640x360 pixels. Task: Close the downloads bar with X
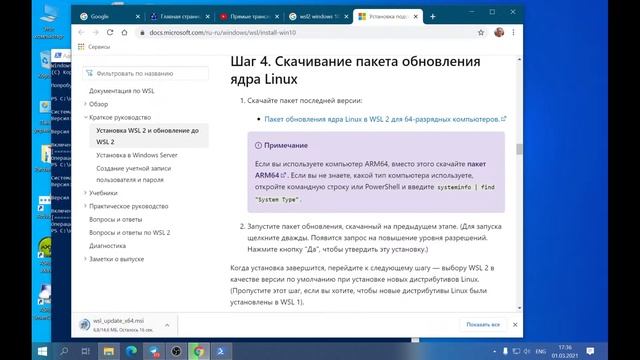click(515, 324)
